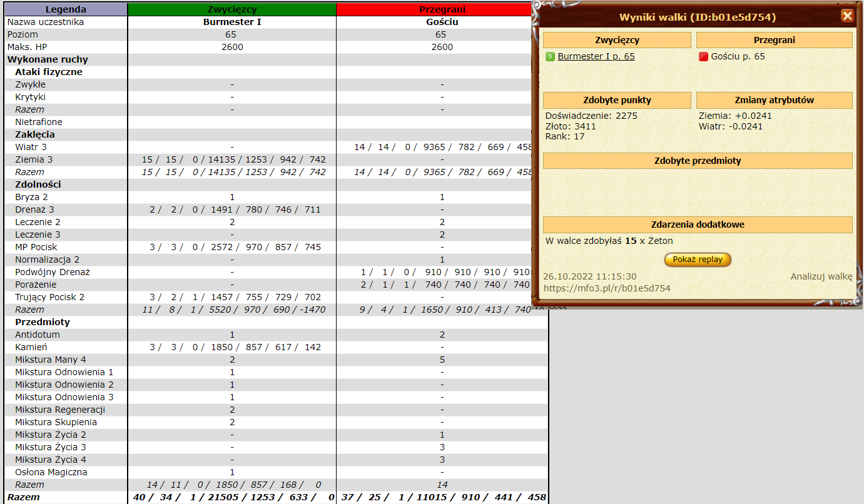This screenshot has width=864, height=504.
Task: Click the Leczenie 3 row label
Action: (x=38, y=234)
